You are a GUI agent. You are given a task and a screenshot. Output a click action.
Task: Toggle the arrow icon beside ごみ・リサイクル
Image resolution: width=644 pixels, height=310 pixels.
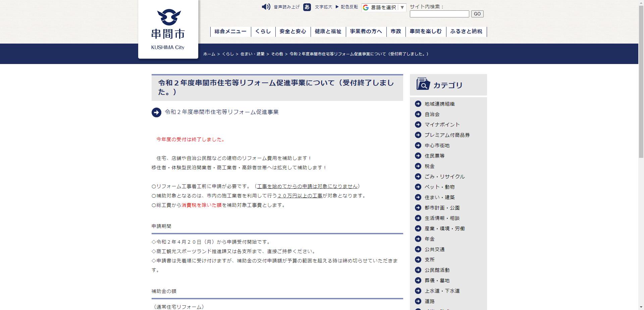[x=418, y=177]
